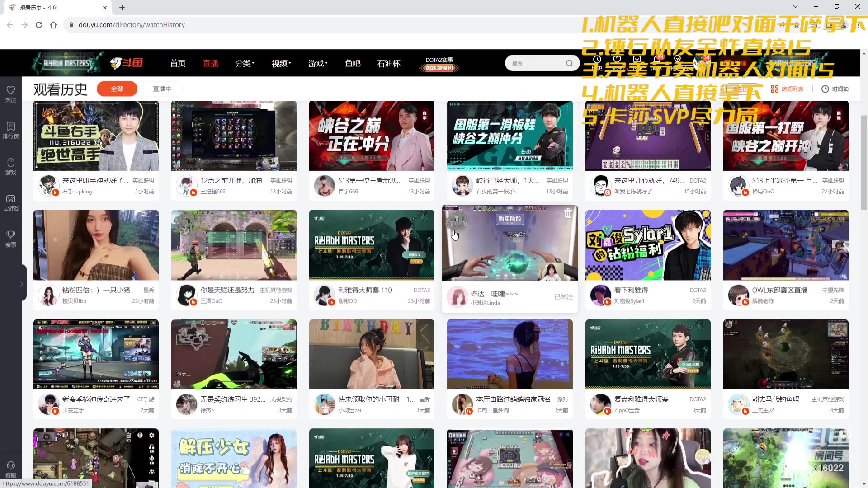This screenshot has height=488, width=868.
Task: Click streamer name 叫我老陈就好了
Action: (633, 192)
